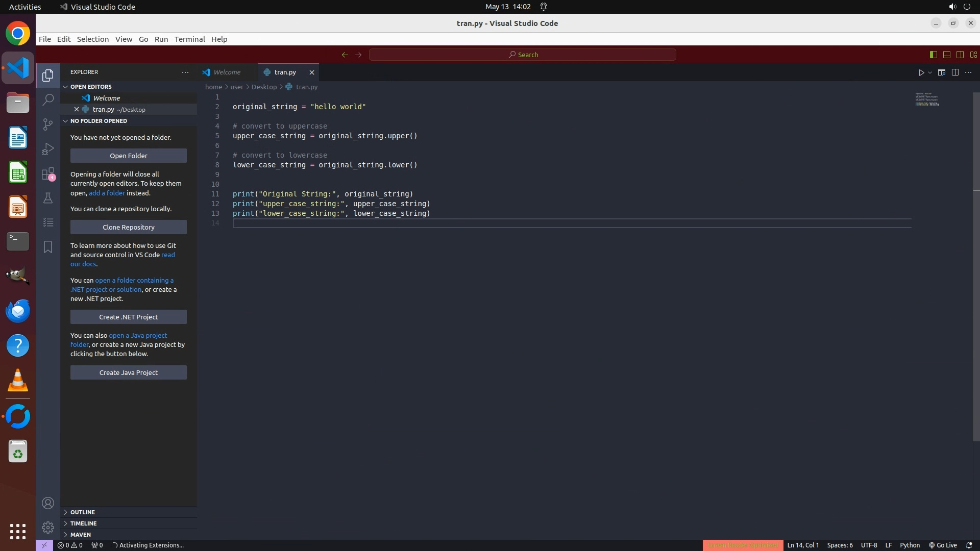Toggle the bottom panel layout button
The height and width of the screenshot is (551, 980).
pos(946,55)
